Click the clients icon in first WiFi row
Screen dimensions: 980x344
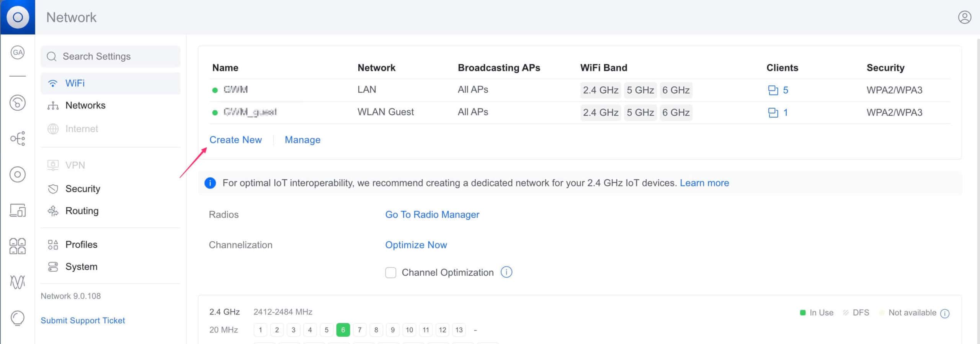click(773, 90)
